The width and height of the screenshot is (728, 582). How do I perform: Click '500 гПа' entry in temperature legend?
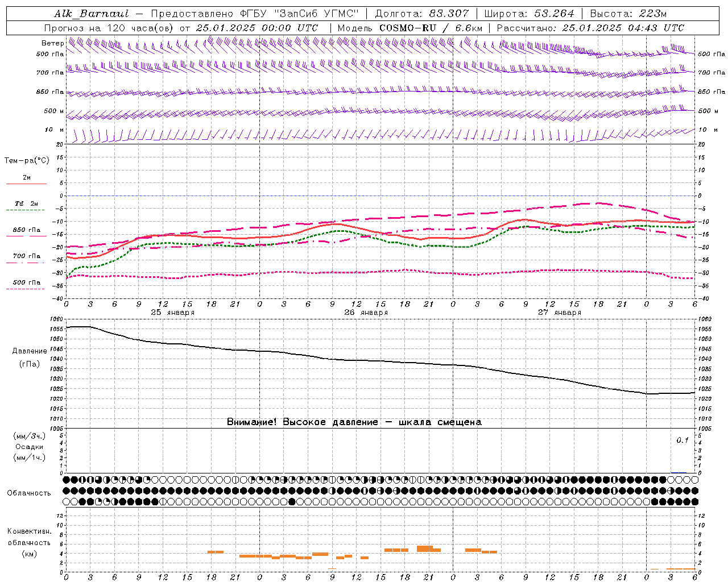(27, 282)
